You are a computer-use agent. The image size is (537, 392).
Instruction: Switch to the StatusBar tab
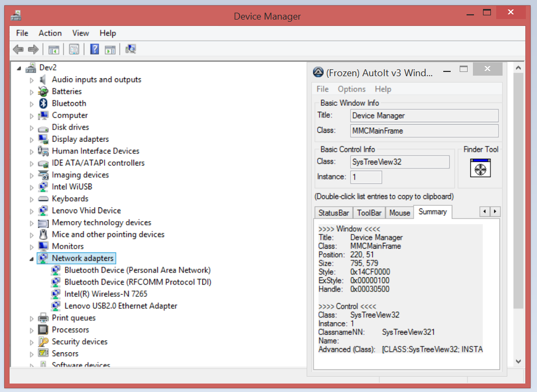point(334,213)
